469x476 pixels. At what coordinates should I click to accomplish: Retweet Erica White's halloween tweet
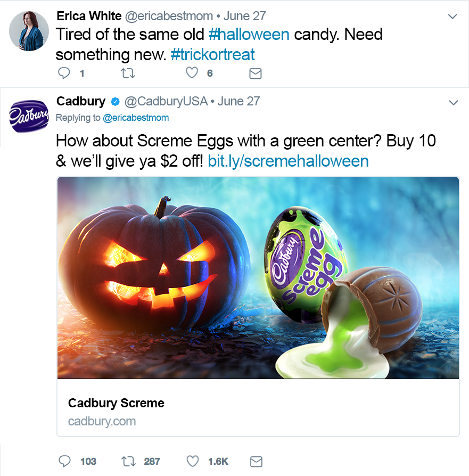click(x=128, y=73)
